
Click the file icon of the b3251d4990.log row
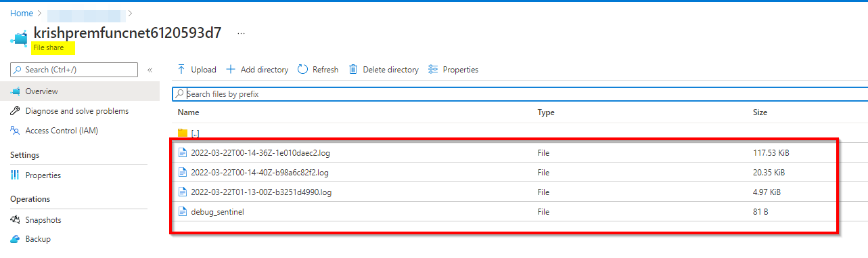pos(182,192)
